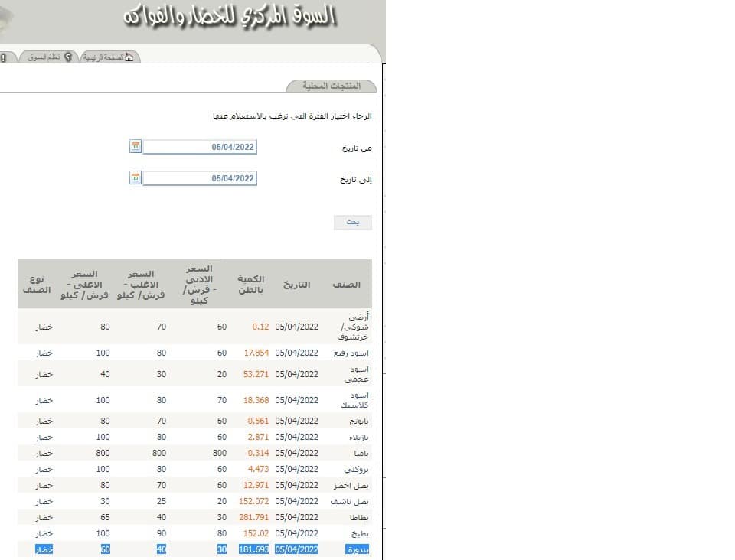Click the 'إلى تاريخ' date input field
Image resolution: width=735 pixels, height=560 pixels.
200,178
